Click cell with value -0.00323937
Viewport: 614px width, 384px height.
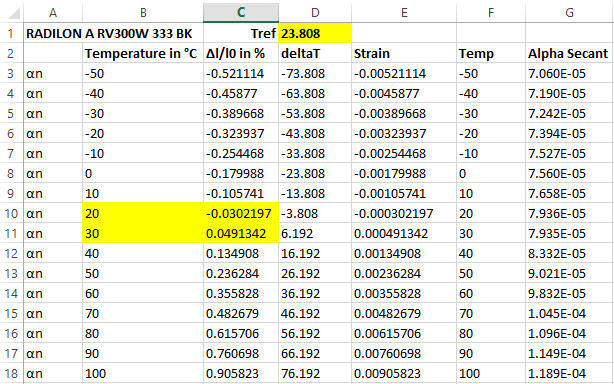tap(404, 133)
